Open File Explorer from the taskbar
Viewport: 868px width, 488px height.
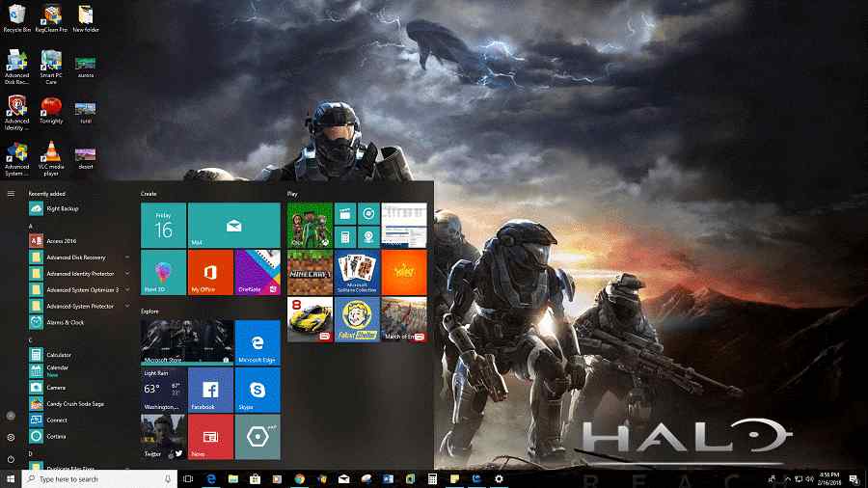coord(233,479)
